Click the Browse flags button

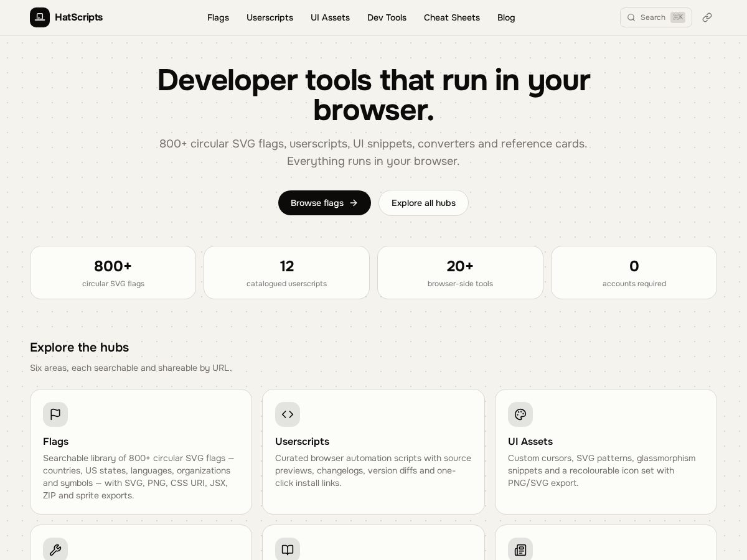point(324,203)
